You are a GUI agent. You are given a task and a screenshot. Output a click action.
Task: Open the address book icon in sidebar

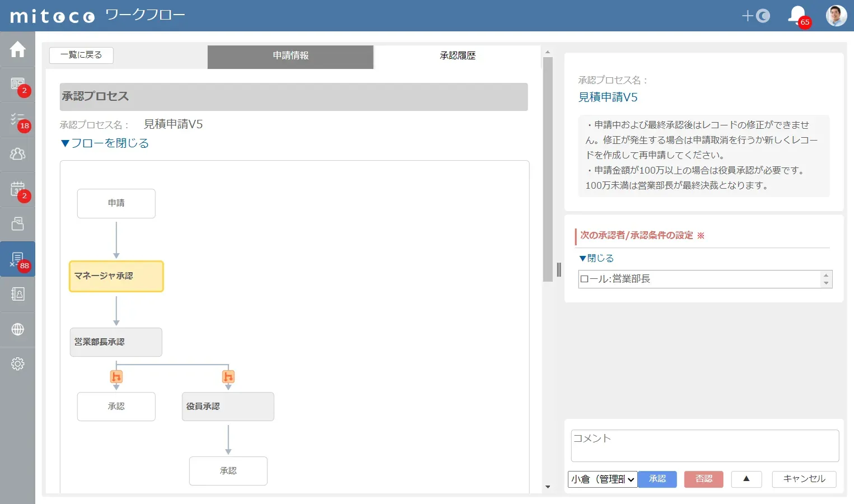point(17,294)
